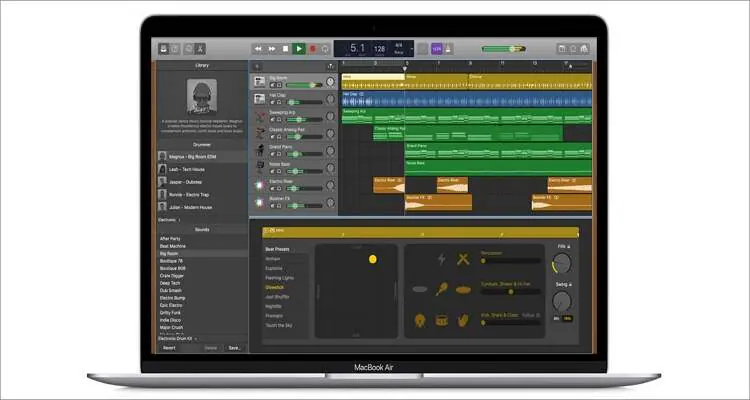
Task: Click the Revert button in Library
Action: click(169, 348)
